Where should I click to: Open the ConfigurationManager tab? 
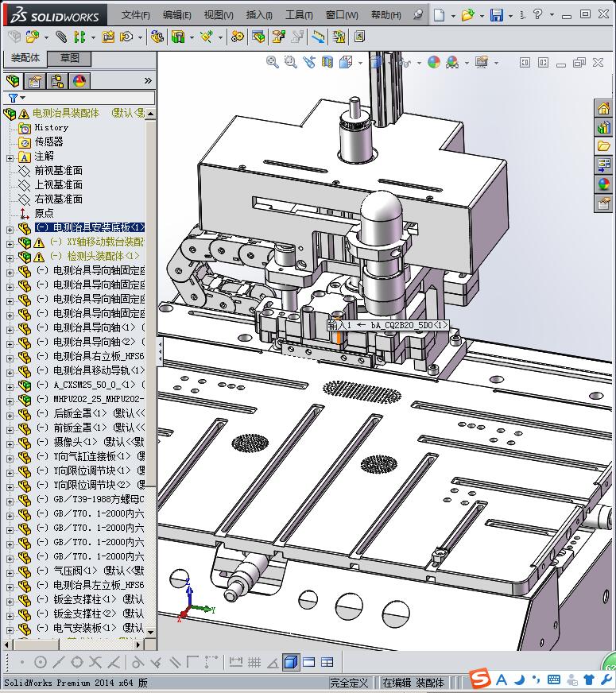pos(57,81)
